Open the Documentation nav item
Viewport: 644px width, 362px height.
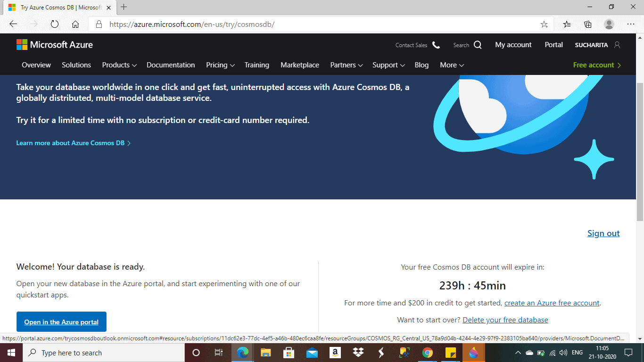pos(171,65)
